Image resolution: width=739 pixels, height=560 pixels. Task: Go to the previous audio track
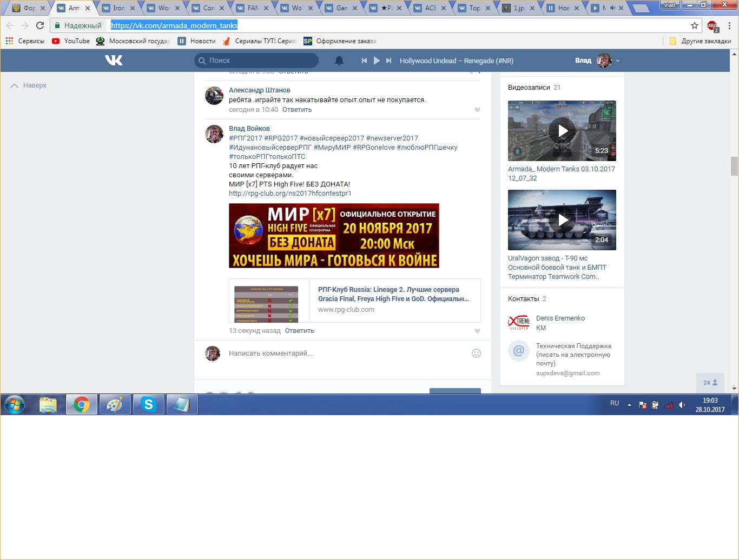364,61
